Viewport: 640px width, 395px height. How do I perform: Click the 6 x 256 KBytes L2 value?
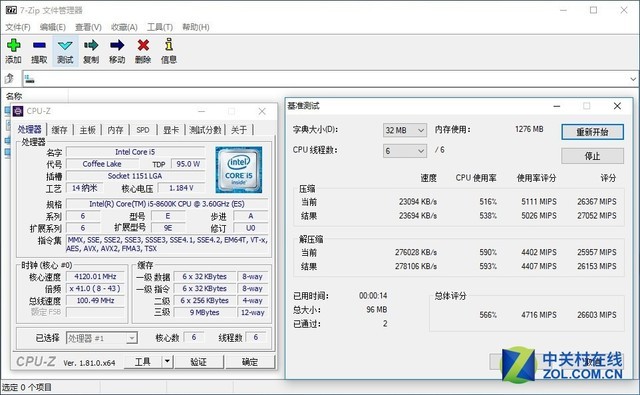204,300
